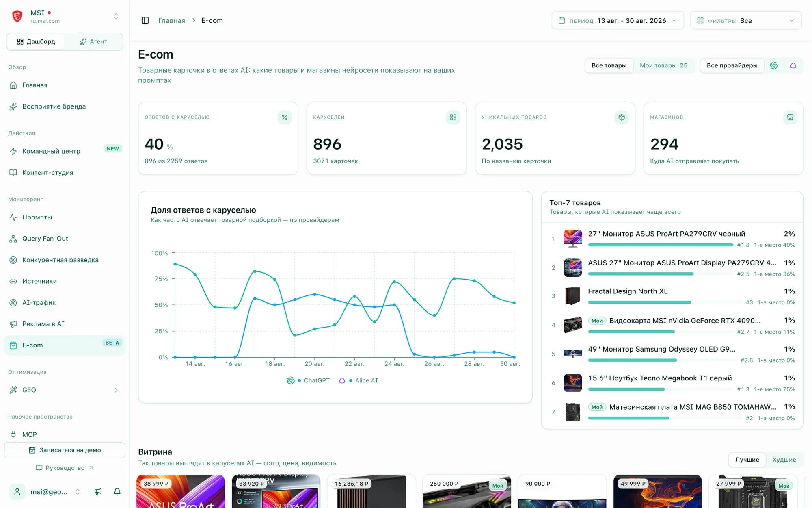812x508 pixels.
Task: Click the user avatar icon
Action: point(17,492)
